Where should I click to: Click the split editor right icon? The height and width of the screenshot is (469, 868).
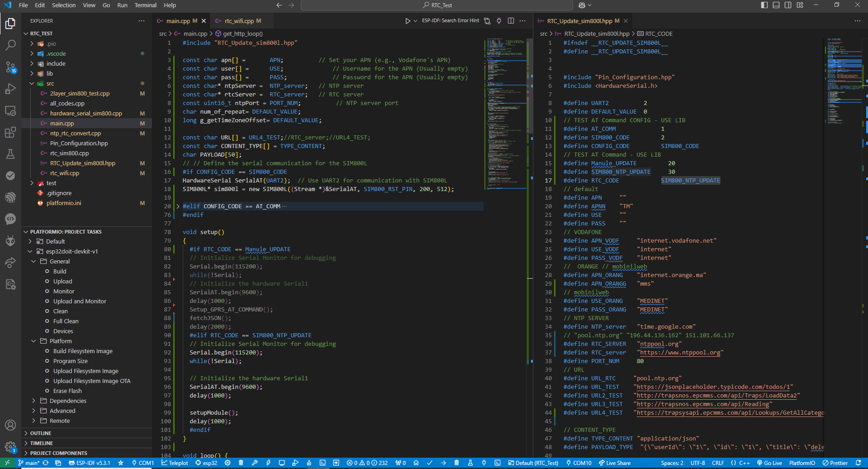click(511, 21)
